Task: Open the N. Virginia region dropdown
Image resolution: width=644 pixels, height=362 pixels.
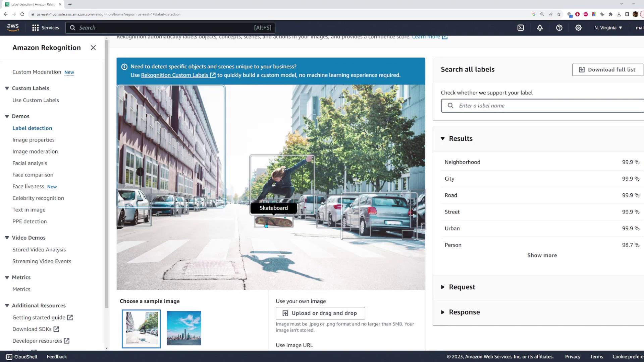Action: coord(608,28)
